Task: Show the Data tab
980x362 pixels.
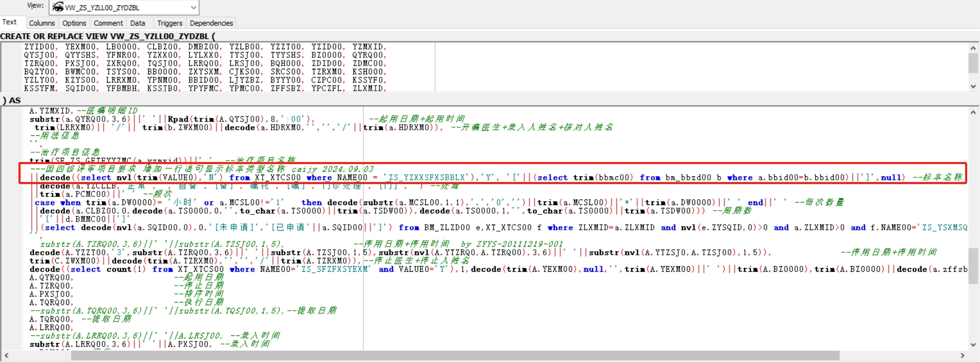Action: 138,23
